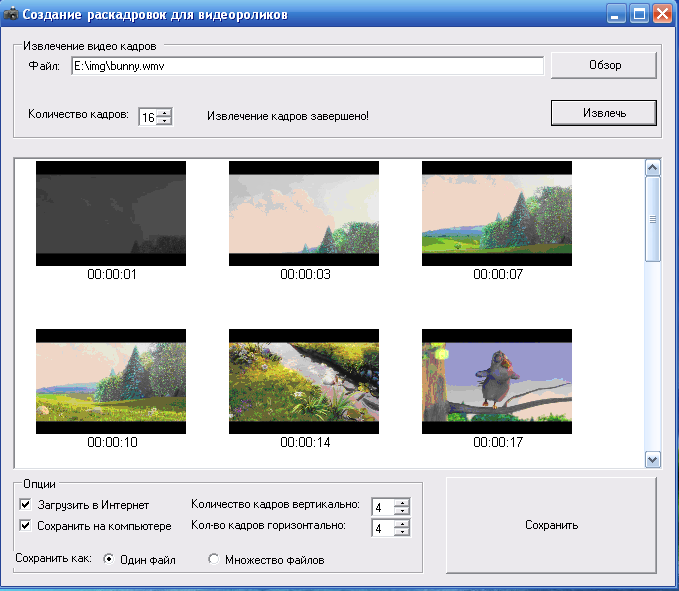
Task: Select the thumbnail at 00:00:07
Action: coord(497,213)
